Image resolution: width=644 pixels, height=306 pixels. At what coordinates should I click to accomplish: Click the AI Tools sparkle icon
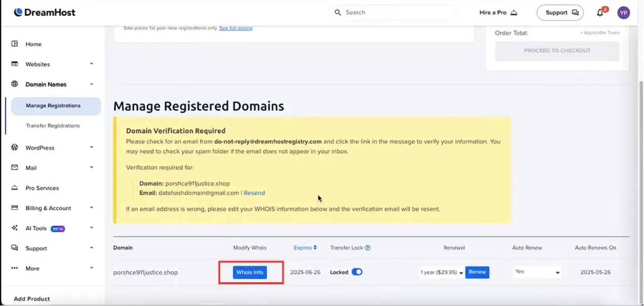(x=15, y=228)
